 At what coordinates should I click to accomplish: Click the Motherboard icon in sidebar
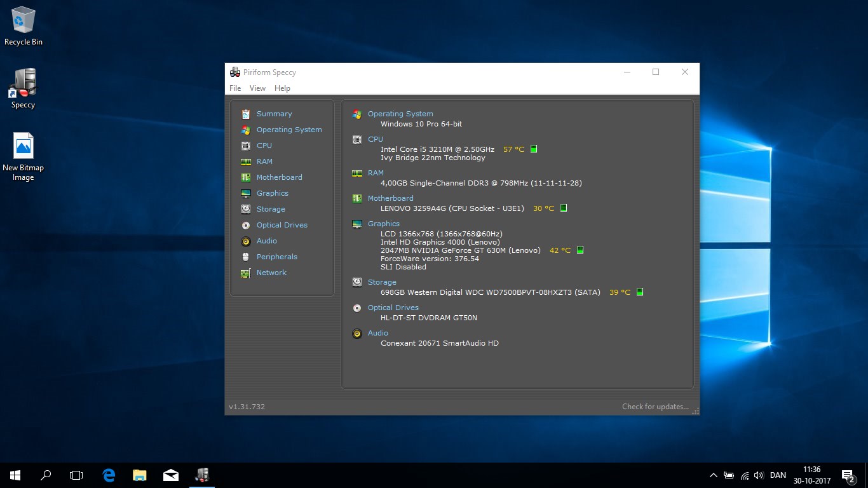[x=245, y=177]
